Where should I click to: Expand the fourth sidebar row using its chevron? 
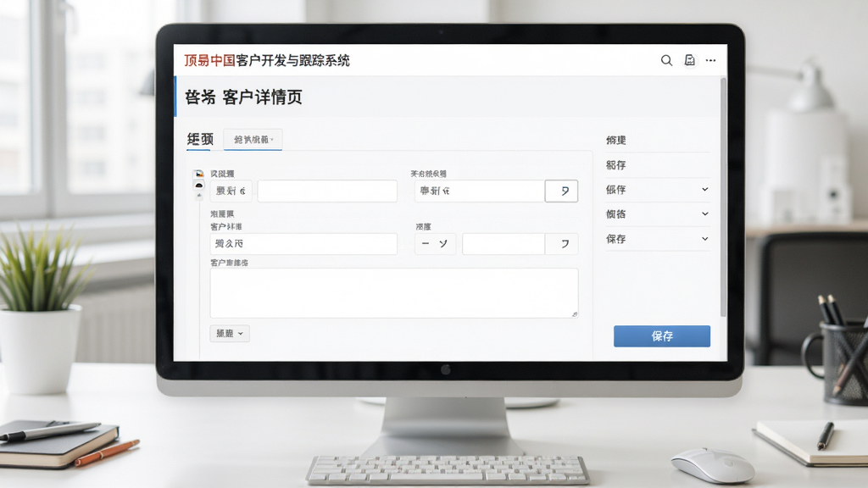tap(704, 213)
